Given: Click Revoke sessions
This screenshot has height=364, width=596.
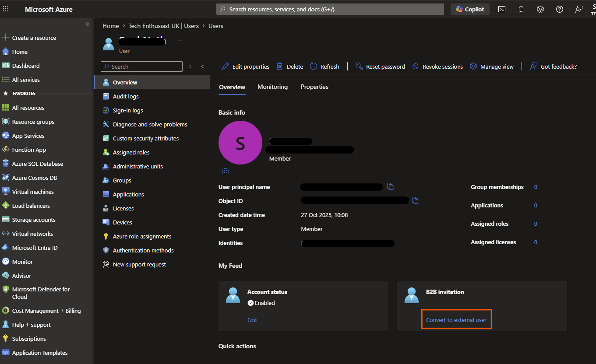Looking at the screenshot, I should point(437,66).
